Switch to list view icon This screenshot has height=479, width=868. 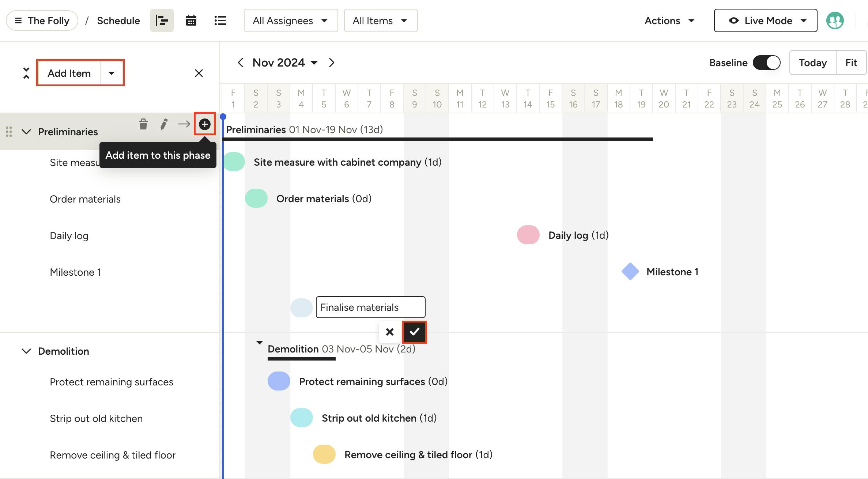220,20
